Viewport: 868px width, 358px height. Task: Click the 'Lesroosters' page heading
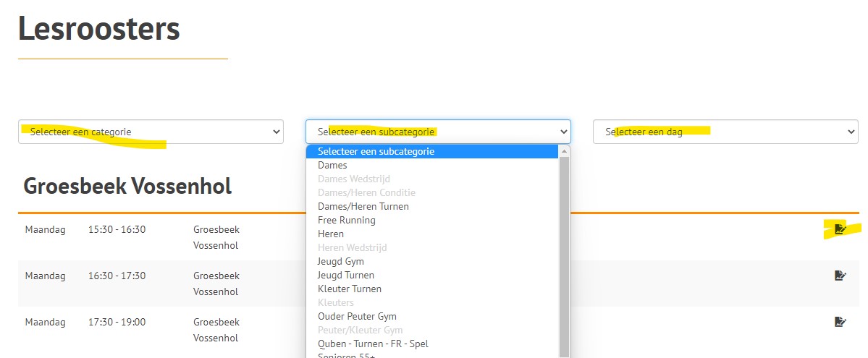99,29
